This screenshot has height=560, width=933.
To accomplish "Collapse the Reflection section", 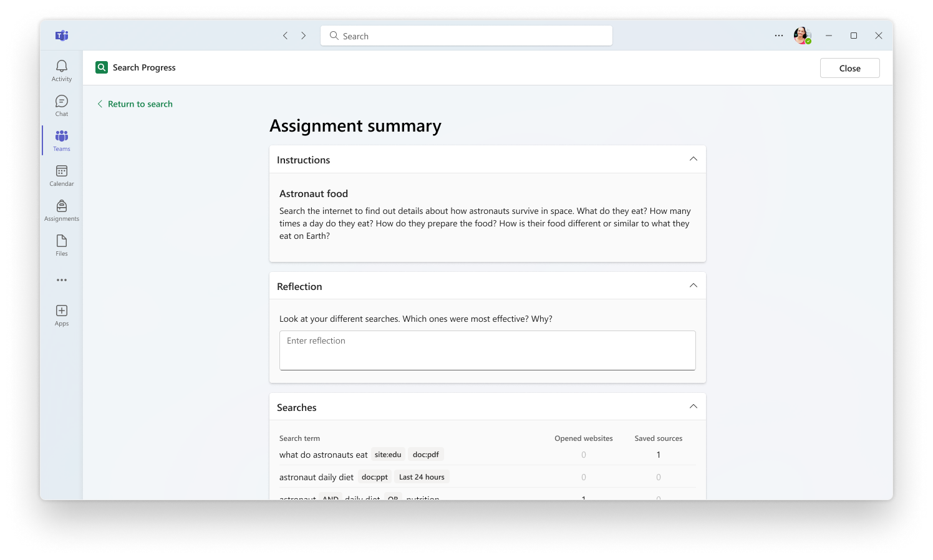I will point(693,285).
